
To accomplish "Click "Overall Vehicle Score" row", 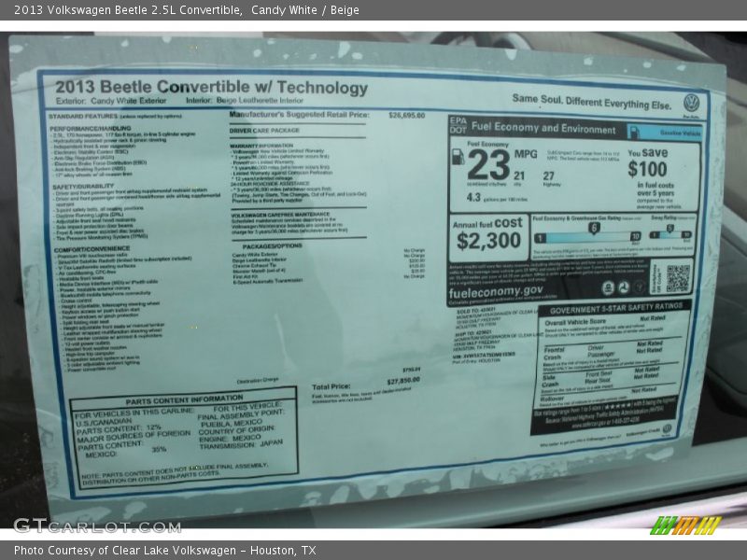I will [605, 321].
